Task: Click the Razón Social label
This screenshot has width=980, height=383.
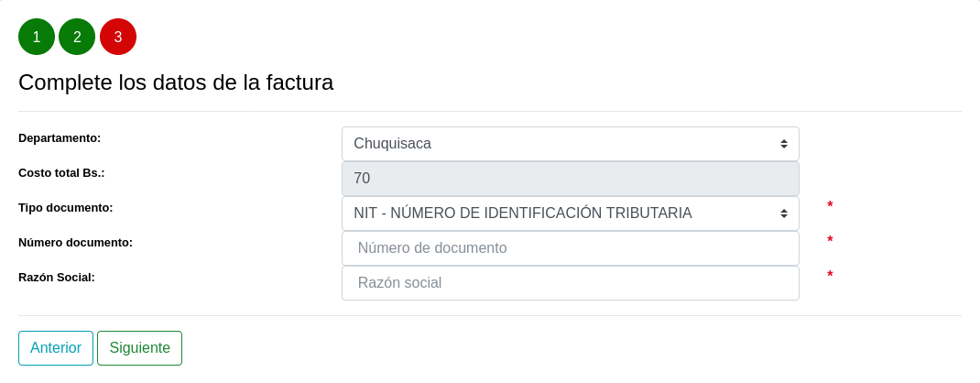Action: (57, 278)
